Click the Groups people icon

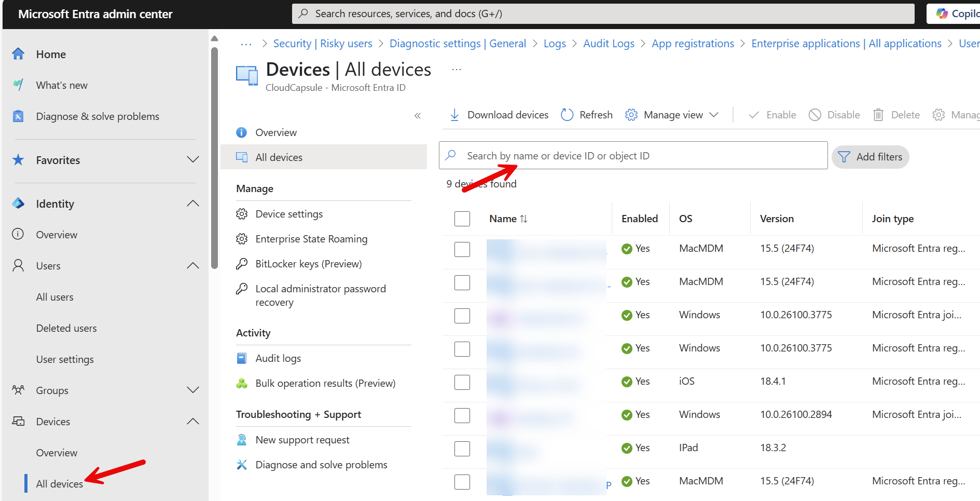18,390
